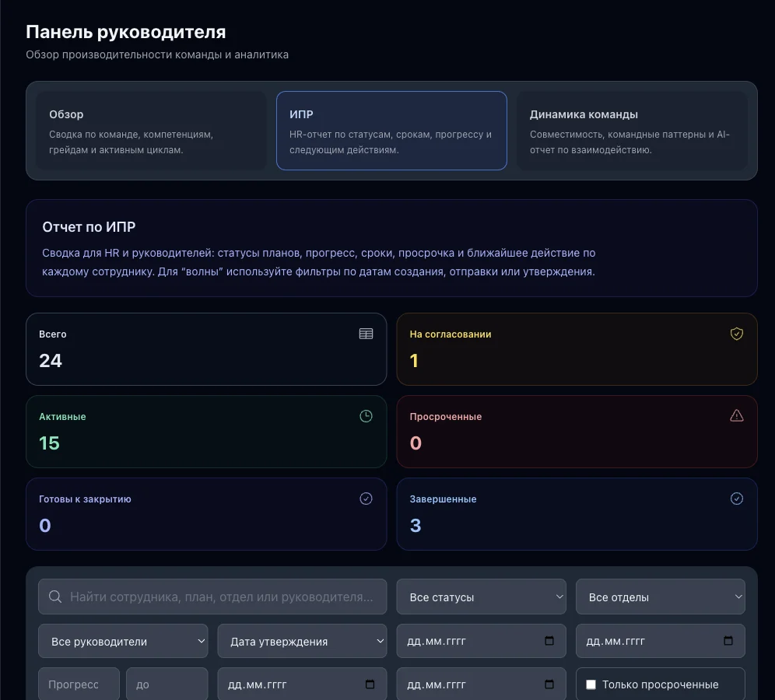The width and height of the screenshot is (775, 700).
Task: Open the На согласовании summary card
Action: tap(577, 349)
